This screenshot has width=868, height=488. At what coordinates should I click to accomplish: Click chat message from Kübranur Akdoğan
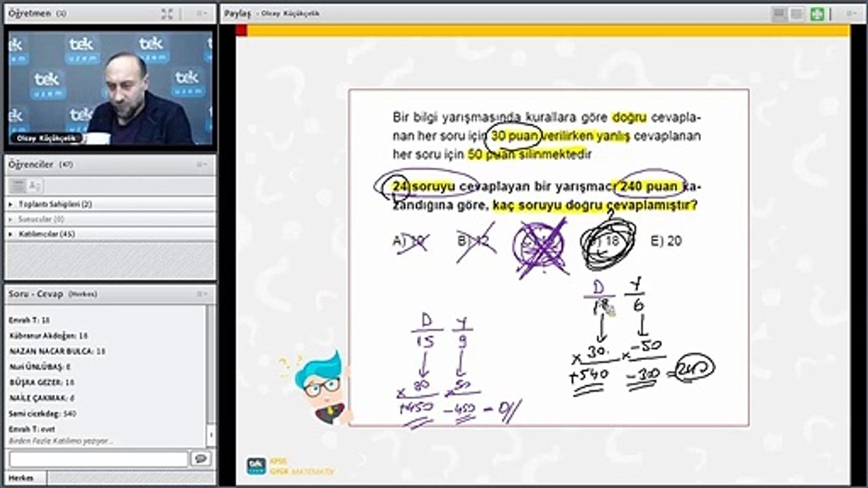tap(48, 335)
